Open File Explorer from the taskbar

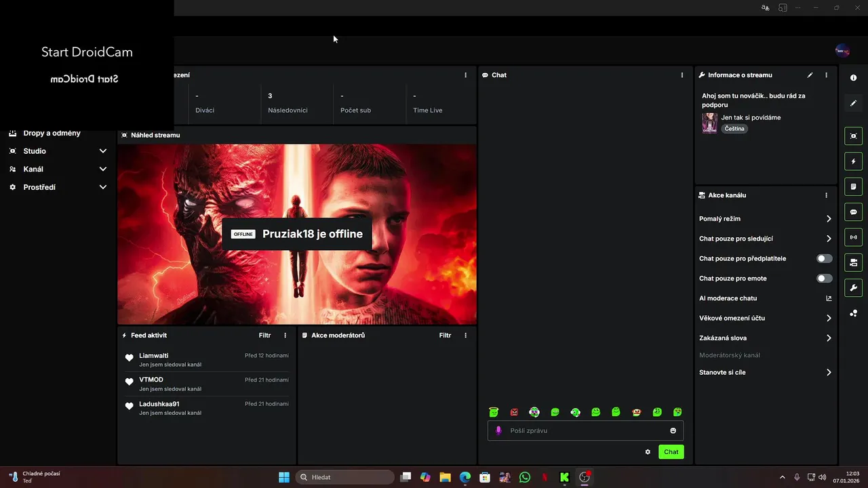tap(445, 477)
